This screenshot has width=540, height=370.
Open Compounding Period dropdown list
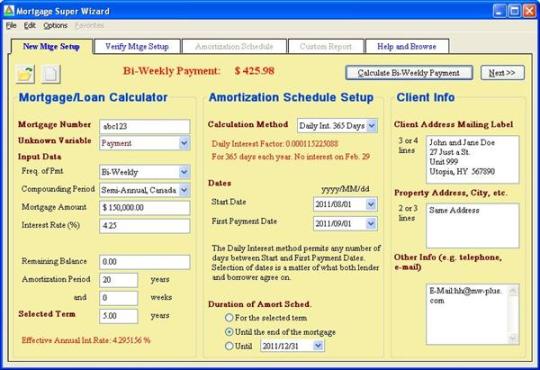pos(184,190)
